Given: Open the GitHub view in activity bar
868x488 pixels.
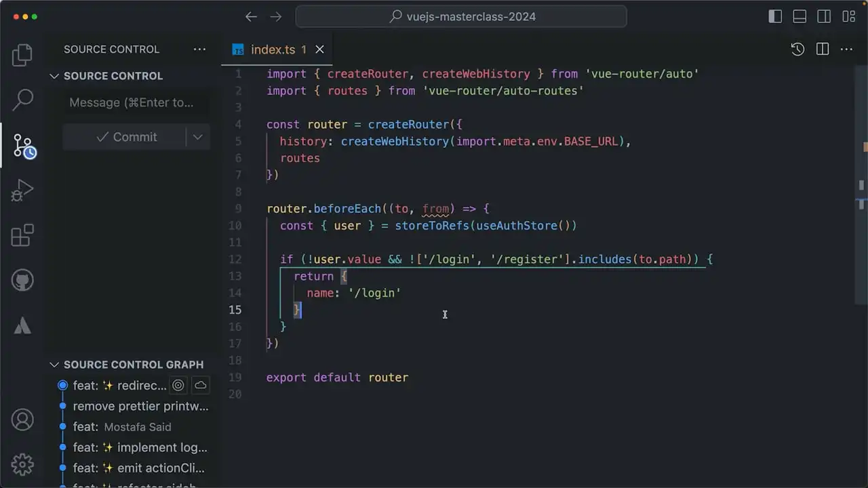Looking at the screenshot, I should pyautogui.click(x=22, y=280).
